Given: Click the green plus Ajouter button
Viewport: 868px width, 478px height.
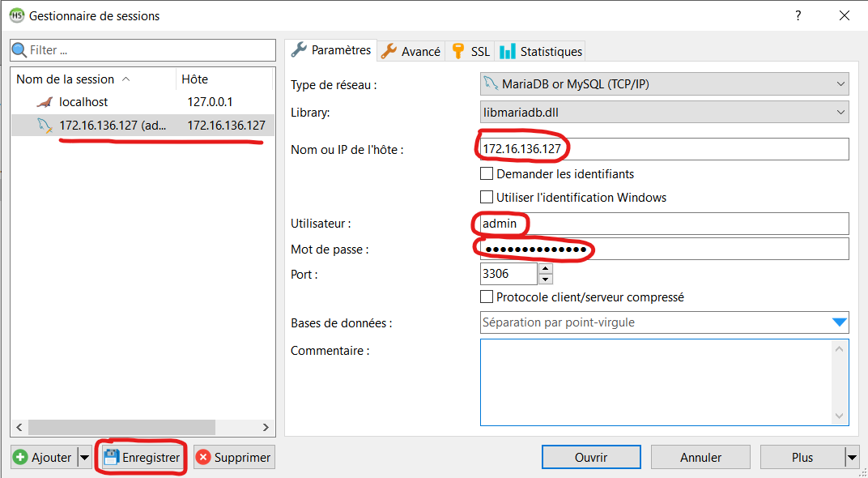Looking at the screenshot, I should pyautogui.click(x=22, y=458).
